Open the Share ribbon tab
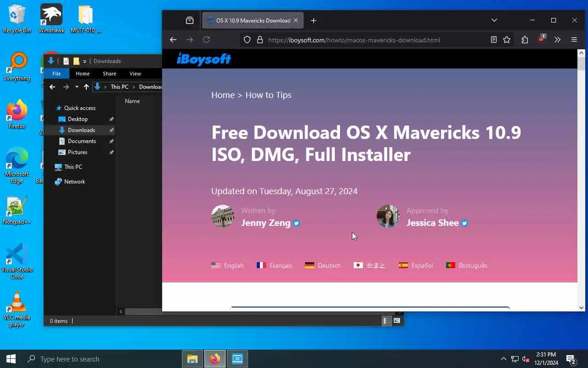 pos(109,74)
